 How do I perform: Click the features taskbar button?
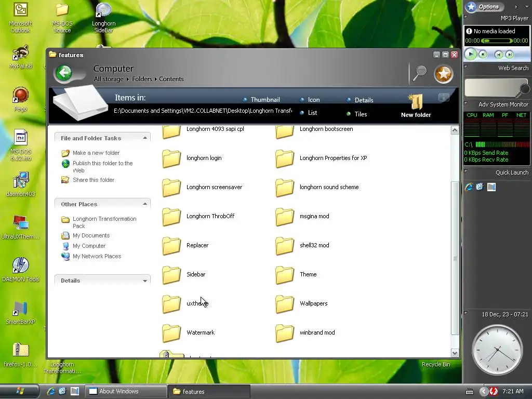[x=209, y=392]
